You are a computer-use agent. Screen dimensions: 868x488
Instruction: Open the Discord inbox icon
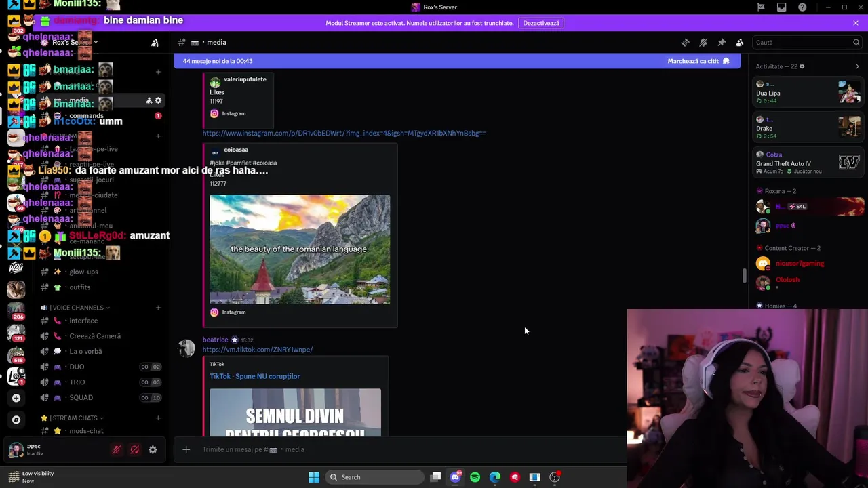(782, 7)
